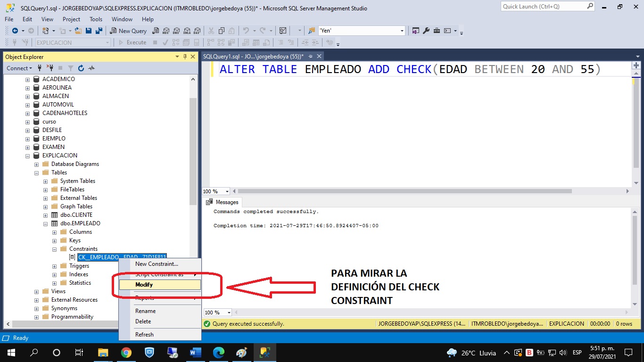644x362 pixels.
Task: Open the Connect dropdown in Object Explorer
Action: pos(19,68)
